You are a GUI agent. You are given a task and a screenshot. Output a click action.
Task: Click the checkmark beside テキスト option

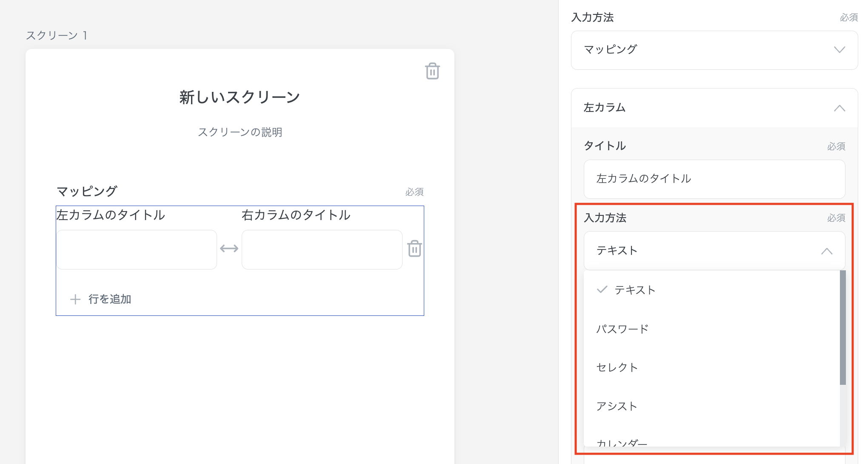[601, 290]
